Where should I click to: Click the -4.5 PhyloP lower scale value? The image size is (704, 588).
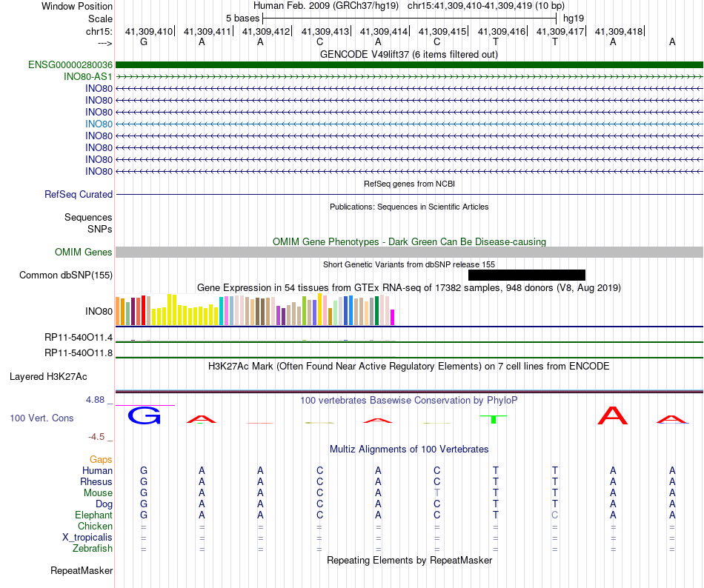96,436
